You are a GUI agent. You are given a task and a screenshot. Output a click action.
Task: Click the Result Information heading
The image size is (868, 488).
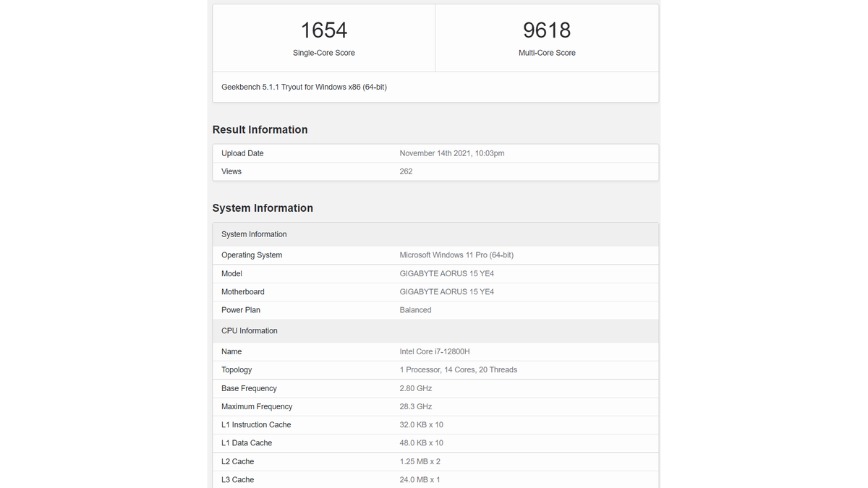260,129
